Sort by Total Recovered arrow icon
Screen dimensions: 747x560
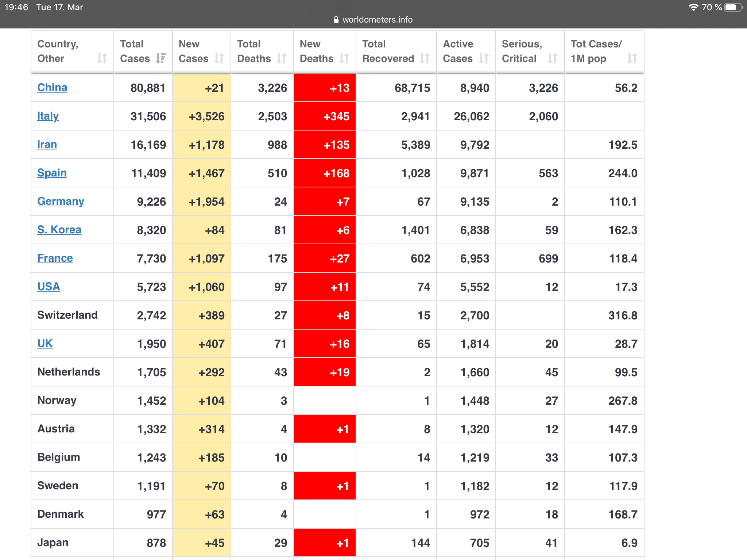click(425, 58)
